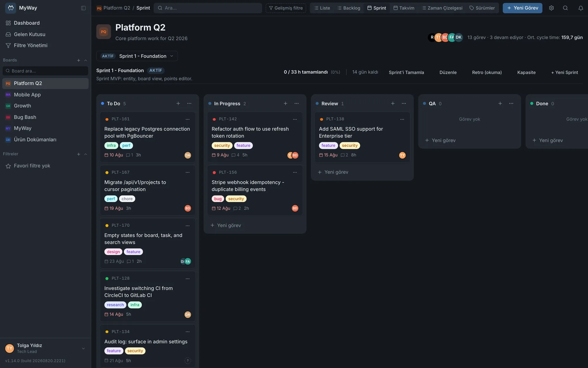Image resolution: width=588 pixels, height=368 pixels.
Task: Click Sprint'i Tamamla button
Action: point(406,72)
